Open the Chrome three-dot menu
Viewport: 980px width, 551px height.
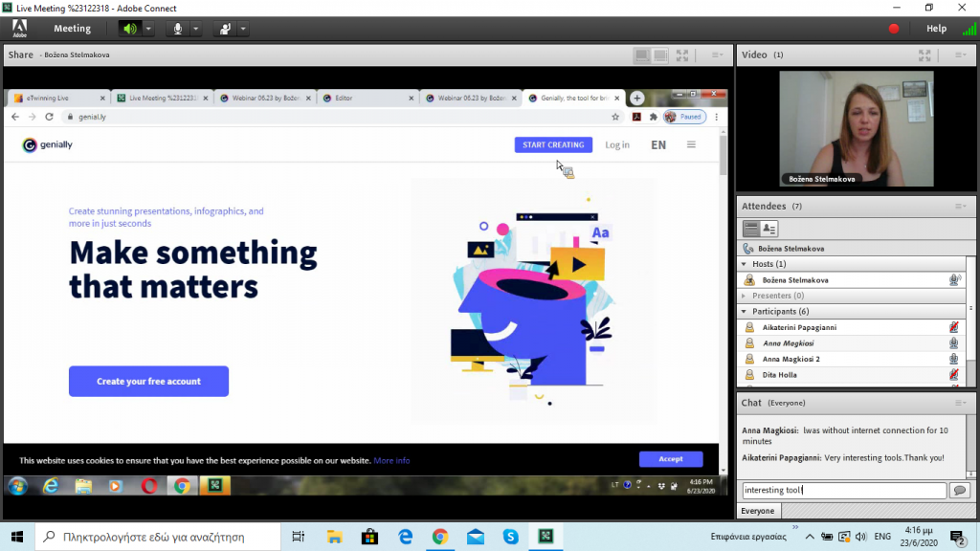[x=716, y=117]
